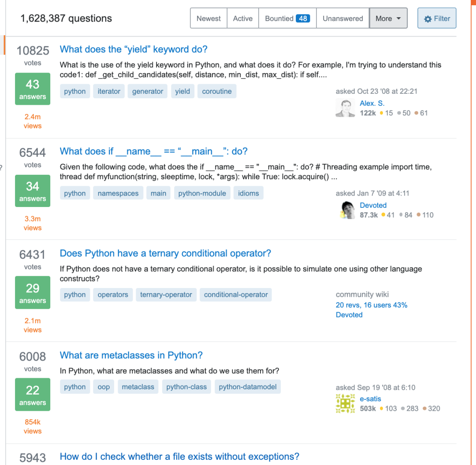Viewport: 476px width, 465px height.
Task: Click the yield tag
Action: pyautogui.click(x=182, y=91)
